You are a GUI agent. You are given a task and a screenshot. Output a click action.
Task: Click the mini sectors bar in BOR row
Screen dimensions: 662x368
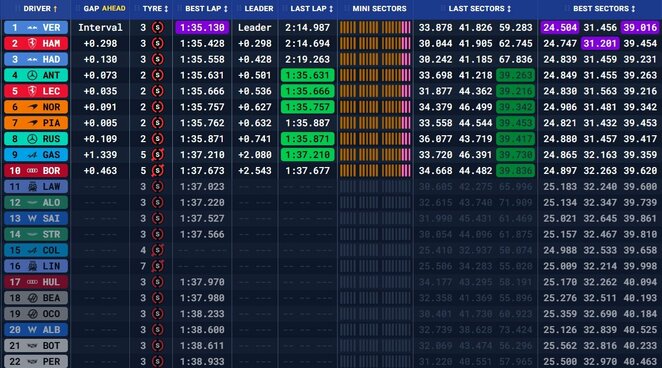375,171
